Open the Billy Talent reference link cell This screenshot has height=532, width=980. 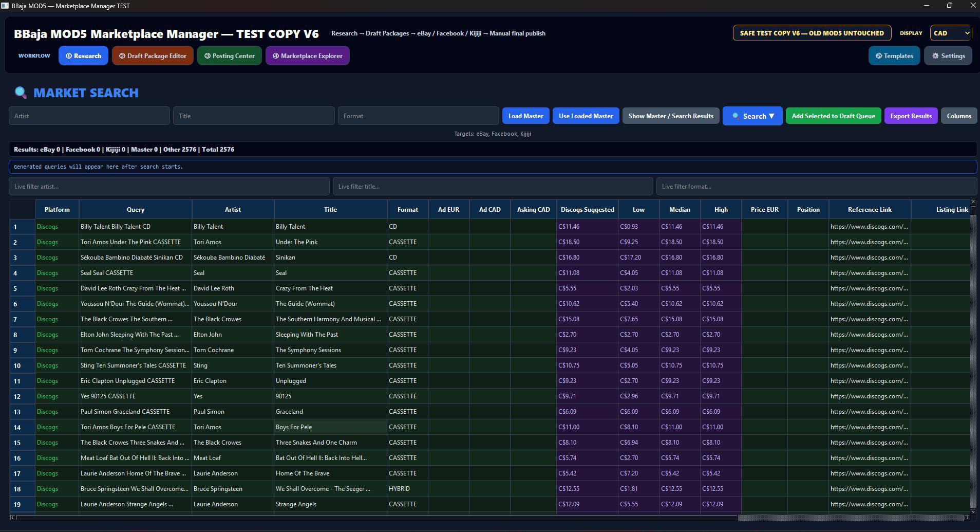point(870,227)
